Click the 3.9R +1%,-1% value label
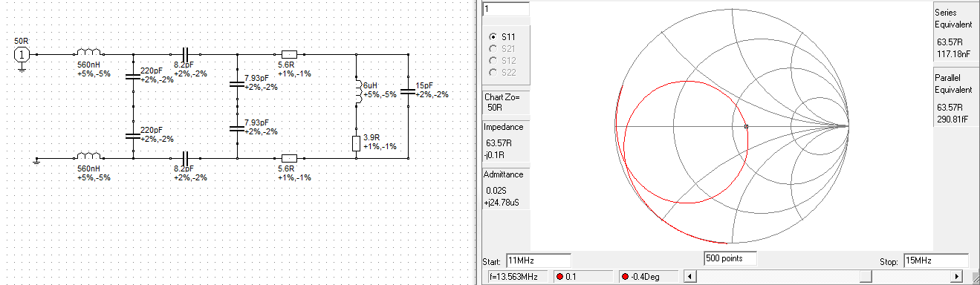The height and width of the screenshot is (285, 980). [380, 142]
